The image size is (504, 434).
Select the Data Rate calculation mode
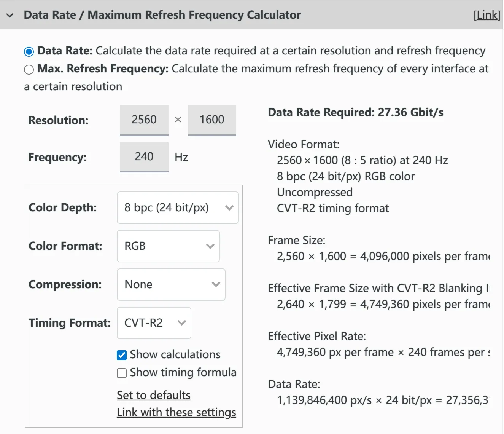click(x=29, y=51)
